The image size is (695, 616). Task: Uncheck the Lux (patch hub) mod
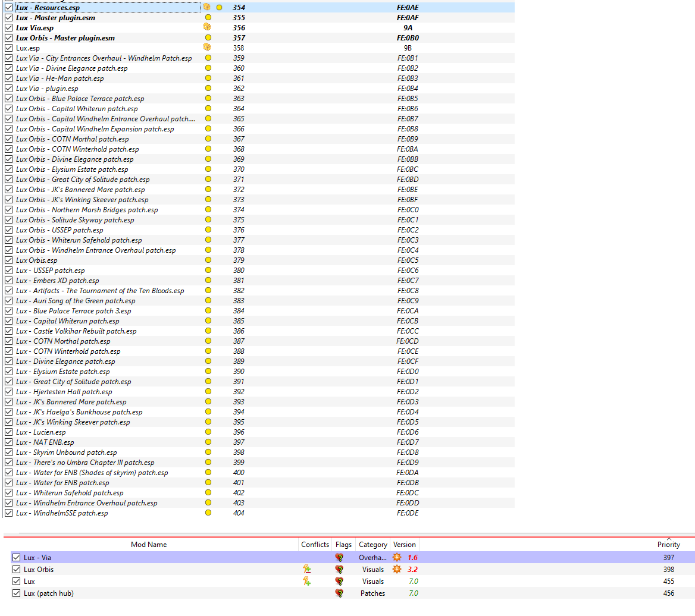pyautogui.click(x=17, y=593)
